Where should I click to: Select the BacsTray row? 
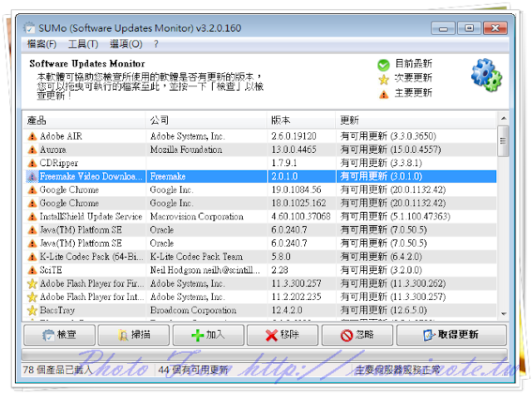click(x=259, y=310)
